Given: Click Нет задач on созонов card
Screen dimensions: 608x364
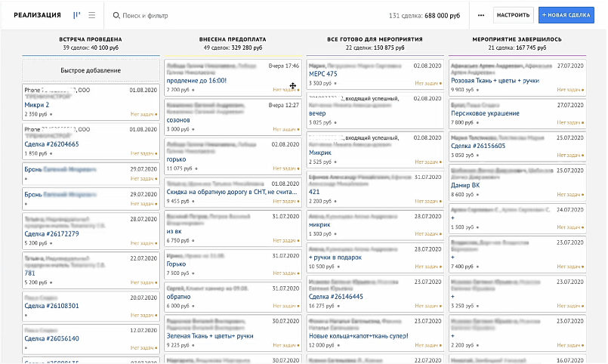Looking at the screenshot, I should 286,129.
